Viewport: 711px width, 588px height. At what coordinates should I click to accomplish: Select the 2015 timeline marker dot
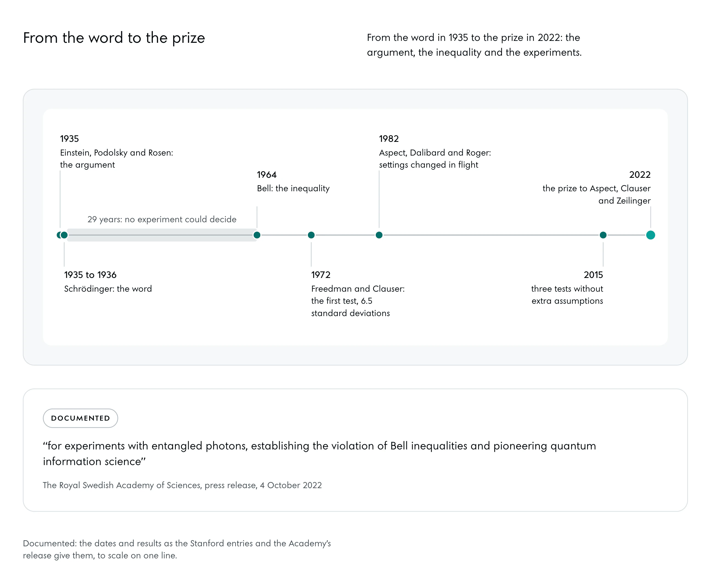coord(603,235)
